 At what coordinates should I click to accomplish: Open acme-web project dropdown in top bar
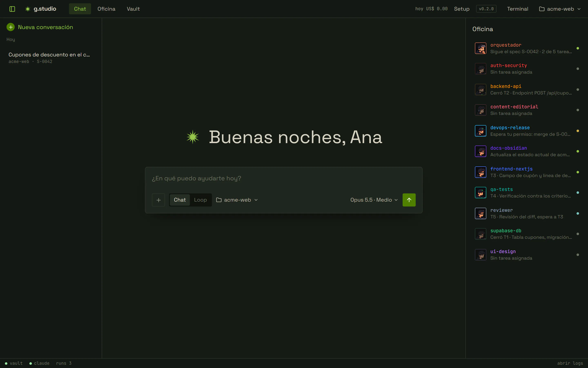click(x=560, y=9)
